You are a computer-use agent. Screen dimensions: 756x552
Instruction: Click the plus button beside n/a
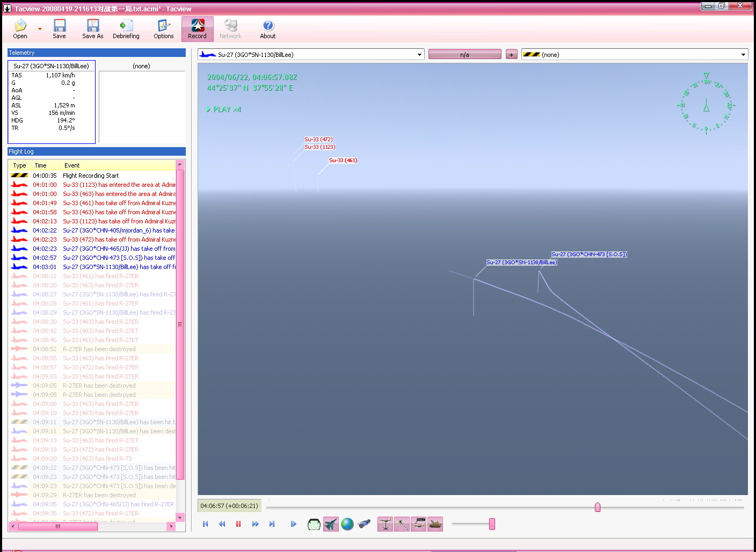pos(511,55)
